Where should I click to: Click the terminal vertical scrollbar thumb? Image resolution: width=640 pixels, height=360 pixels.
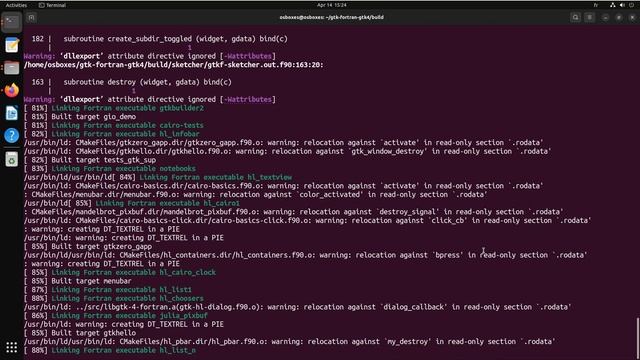pos(637,338)
